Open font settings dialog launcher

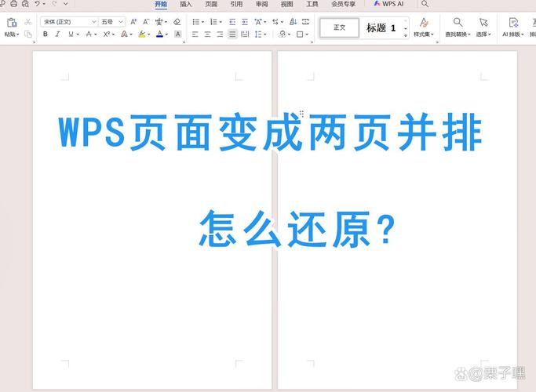184,42
